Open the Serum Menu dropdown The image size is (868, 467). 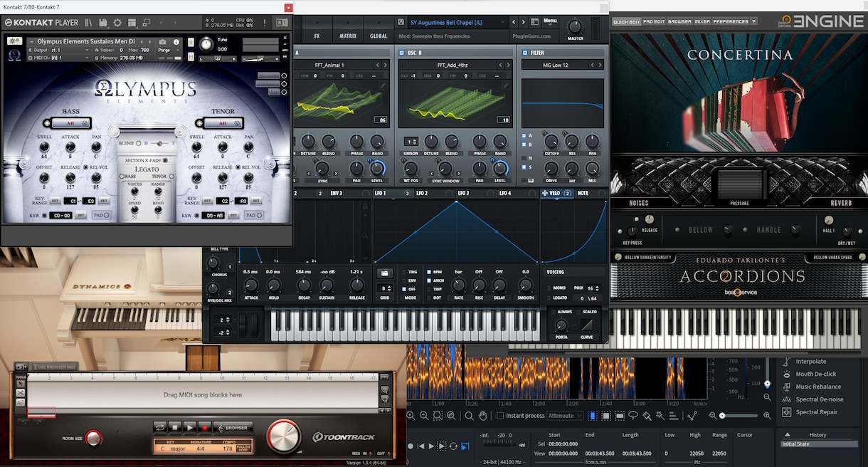point(551,21)
